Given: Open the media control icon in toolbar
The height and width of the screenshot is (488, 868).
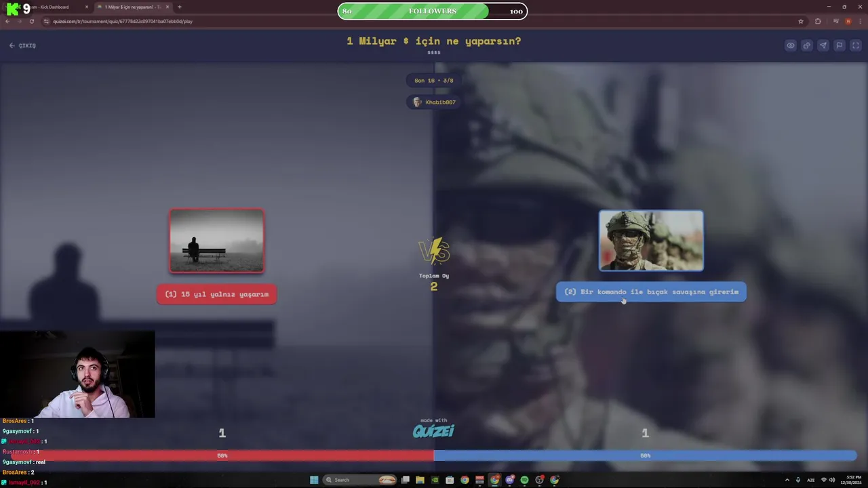Looking at the screenshot, I should [x=836, y=21].
